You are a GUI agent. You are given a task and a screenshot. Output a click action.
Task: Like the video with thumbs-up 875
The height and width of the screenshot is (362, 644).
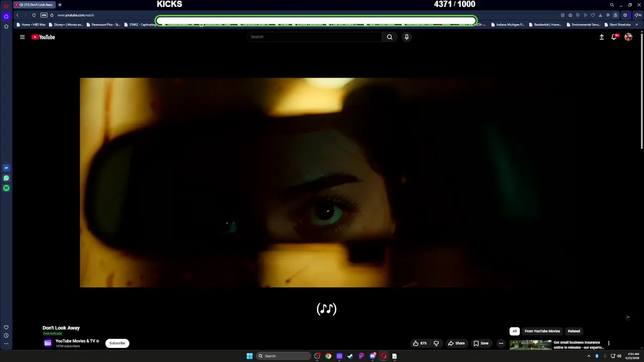(420, 343)
